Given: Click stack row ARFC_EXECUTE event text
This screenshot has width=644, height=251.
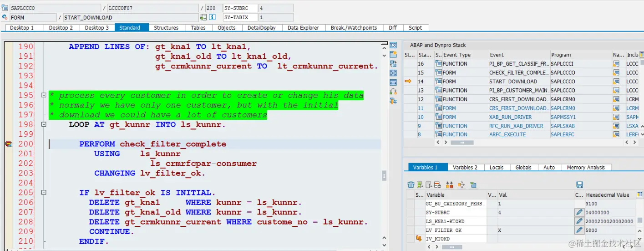Looking at the screenshot, I should (x=507, y=134).
